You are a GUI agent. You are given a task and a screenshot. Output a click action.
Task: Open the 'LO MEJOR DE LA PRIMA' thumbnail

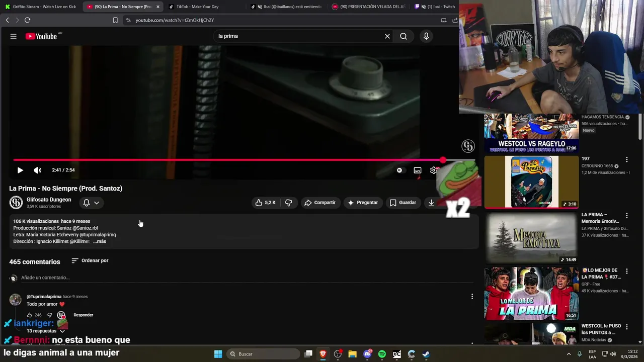pos(531,294)
